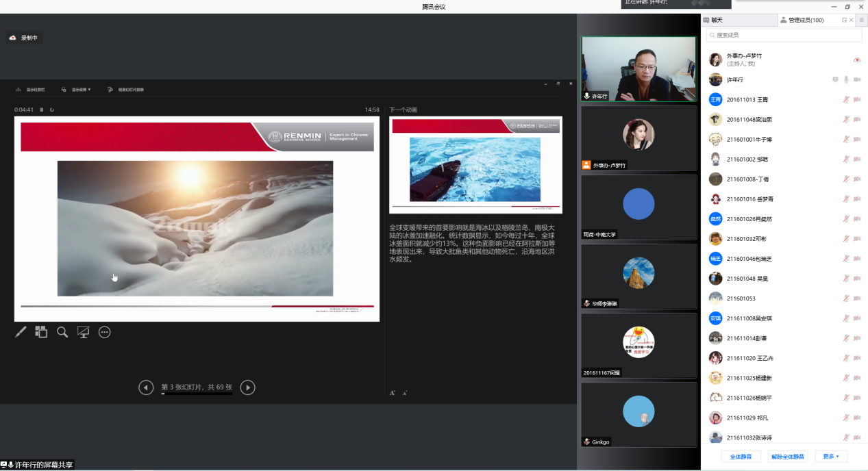868x471 pixels.
Task: Unmute member 201611013 王霄
Action: pyautogui.click(x=846, y=100)
